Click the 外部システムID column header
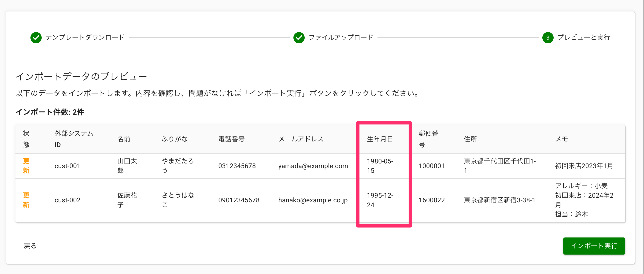This screenshot has width=644, height=274. tap(74, 139)
